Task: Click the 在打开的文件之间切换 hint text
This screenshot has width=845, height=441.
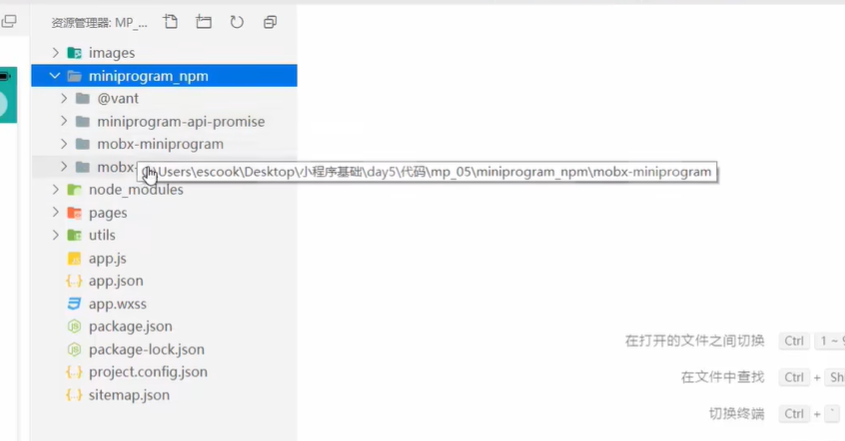Action: pyautogui.click(x=695, y=341)
